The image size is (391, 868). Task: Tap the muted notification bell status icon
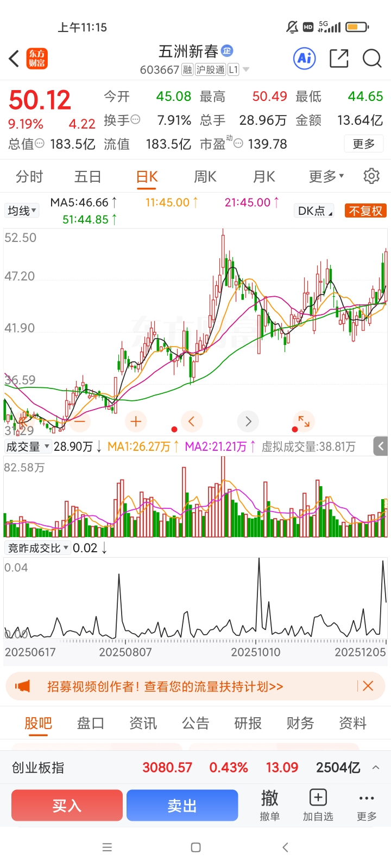click(292, 27)
